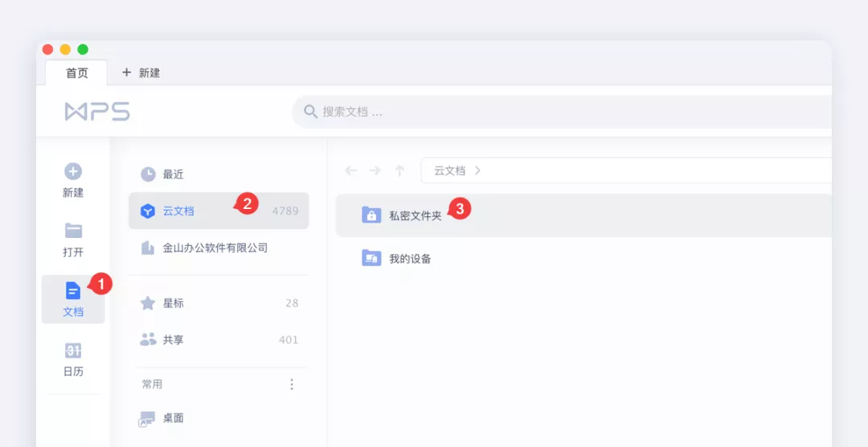Click the 新建 plus icon in the sidebar
The image size is (868, 447).
[73, 172]
